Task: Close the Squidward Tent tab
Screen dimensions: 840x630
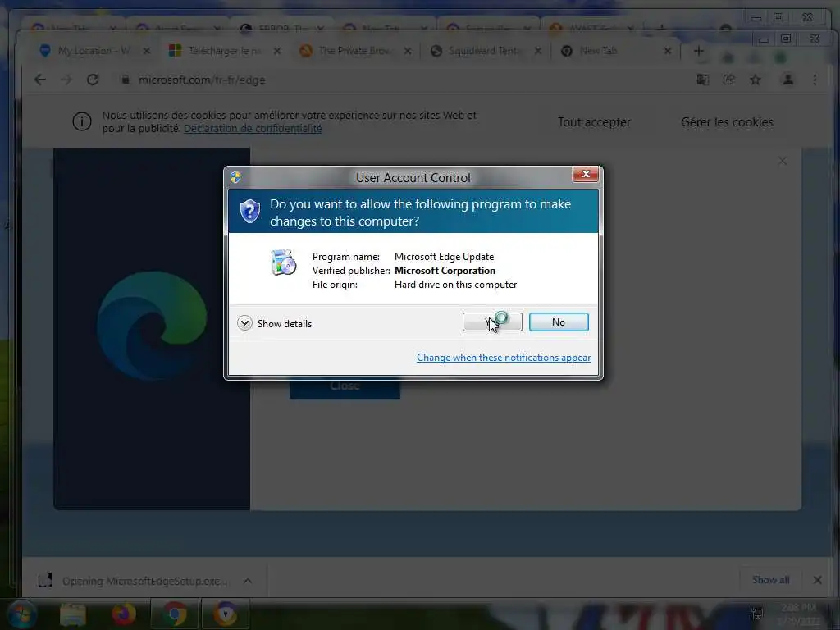Action: pyautogui.click(x=538, y=51)
